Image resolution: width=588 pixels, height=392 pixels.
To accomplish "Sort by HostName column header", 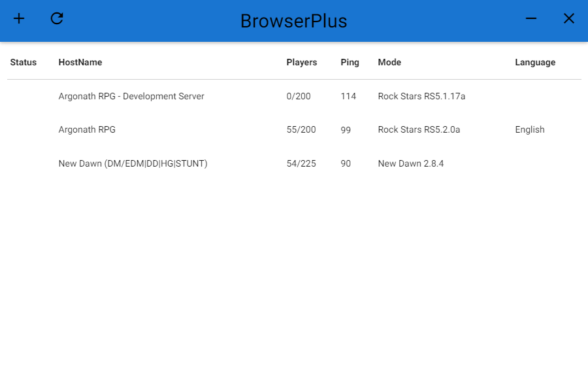I will pyautogui.click(x=80, y=62).
